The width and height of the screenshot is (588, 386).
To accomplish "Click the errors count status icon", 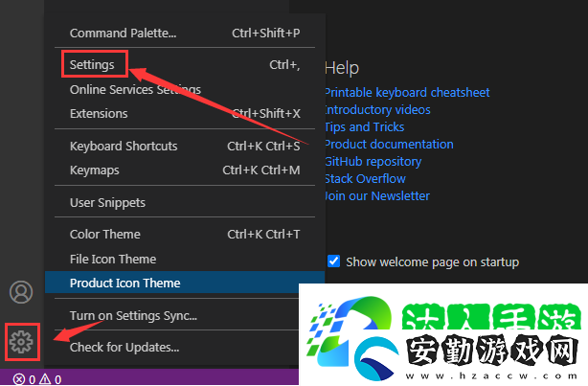I will coord(18,379).
